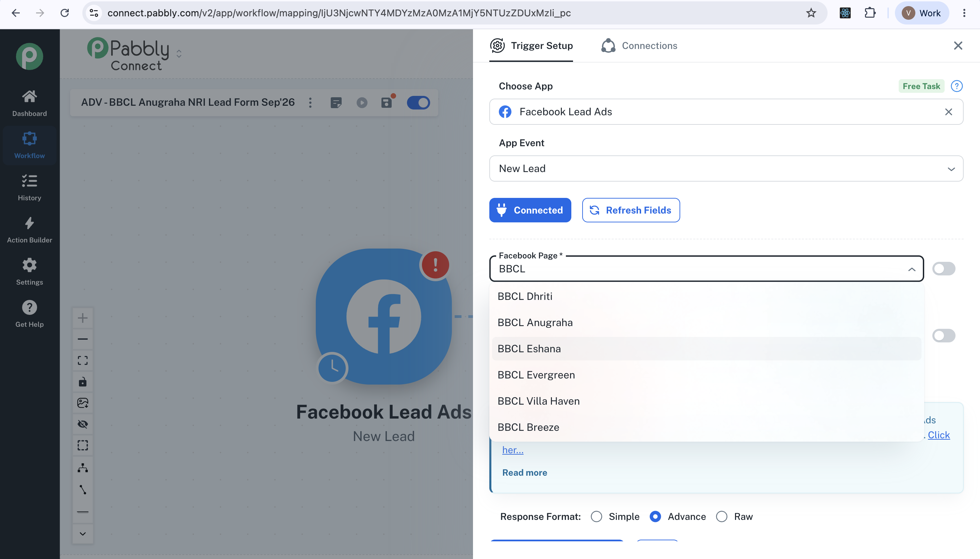Open the Work profile menu
Viewport: 980px width, 559px height.
click(921, 13)
